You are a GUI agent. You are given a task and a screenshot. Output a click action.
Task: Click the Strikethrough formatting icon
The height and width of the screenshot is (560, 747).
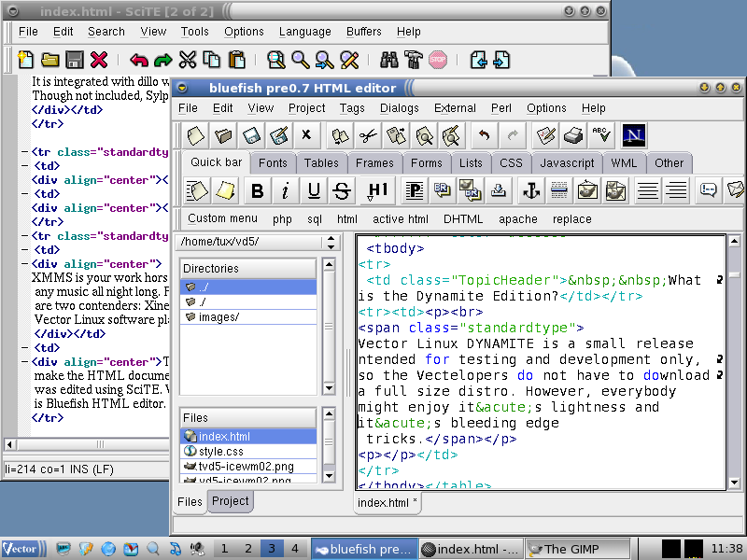(343, 190)
